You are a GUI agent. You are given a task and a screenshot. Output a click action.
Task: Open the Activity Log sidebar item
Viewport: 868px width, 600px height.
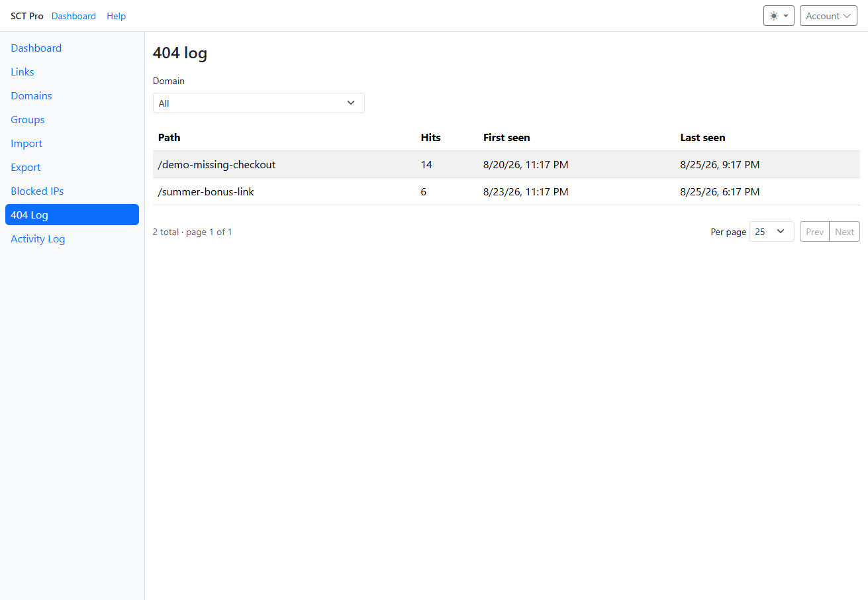[72, 238]
